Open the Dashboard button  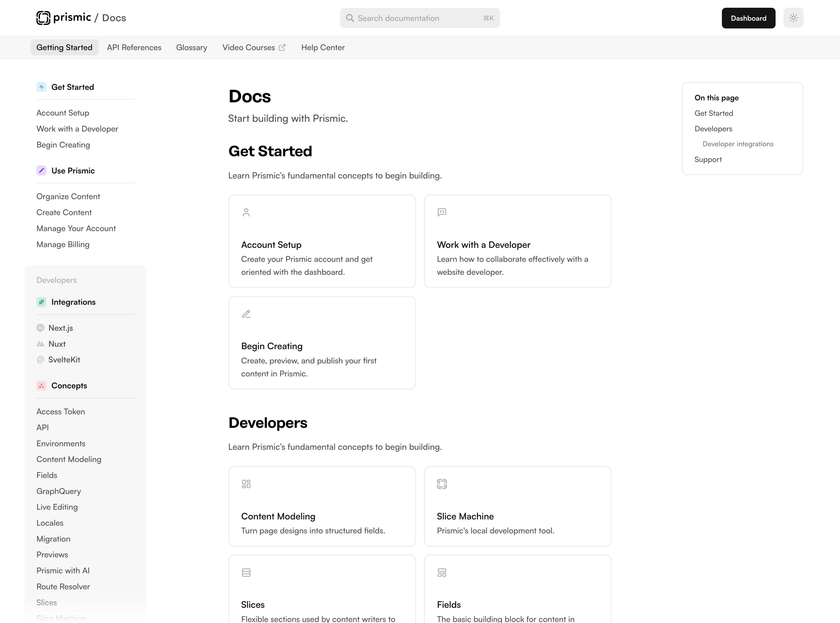point(748,18)
